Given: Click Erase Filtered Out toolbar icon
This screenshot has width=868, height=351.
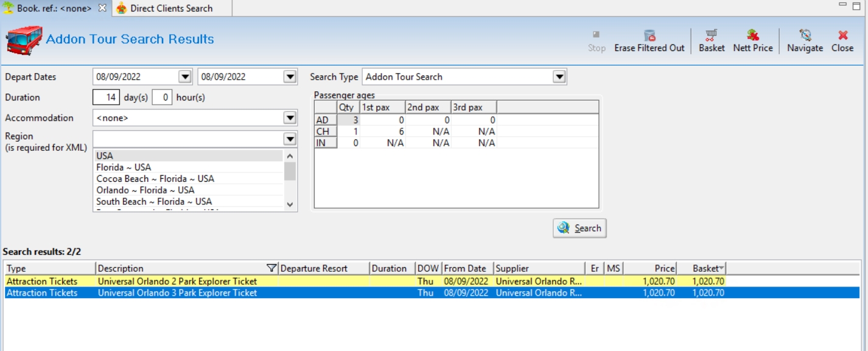Looking at the screenshot, I should pos(649,35).
